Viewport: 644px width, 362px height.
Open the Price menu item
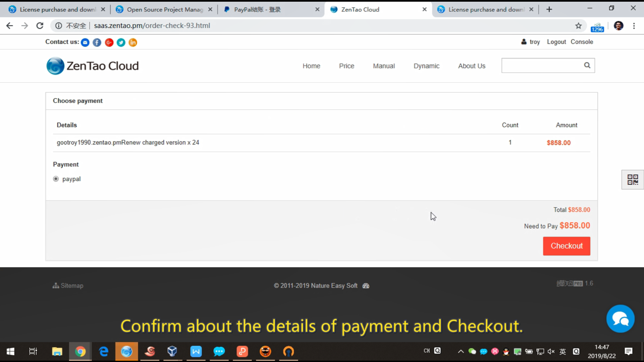pos(346,66)
